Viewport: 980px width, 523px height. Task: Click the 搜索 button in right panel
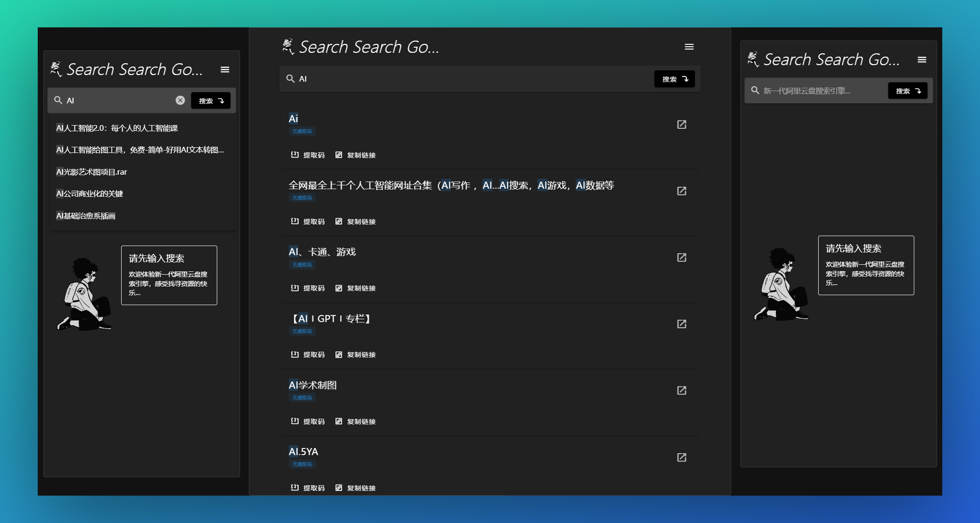coord(907,91)
